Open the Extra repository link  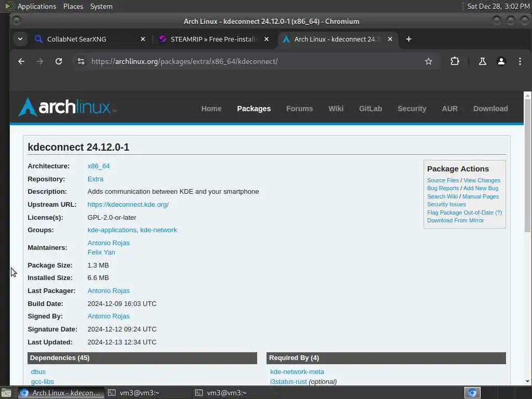point(96,179)
